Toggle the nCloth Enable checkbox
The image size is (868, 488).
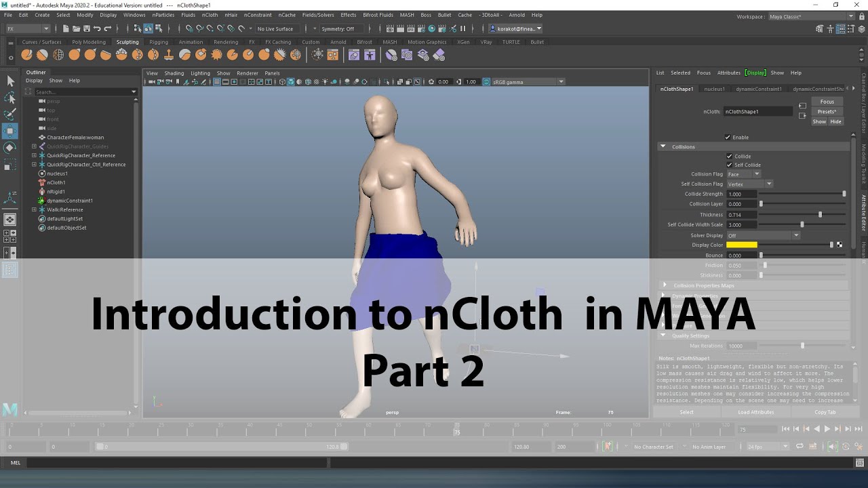(728, 137)
